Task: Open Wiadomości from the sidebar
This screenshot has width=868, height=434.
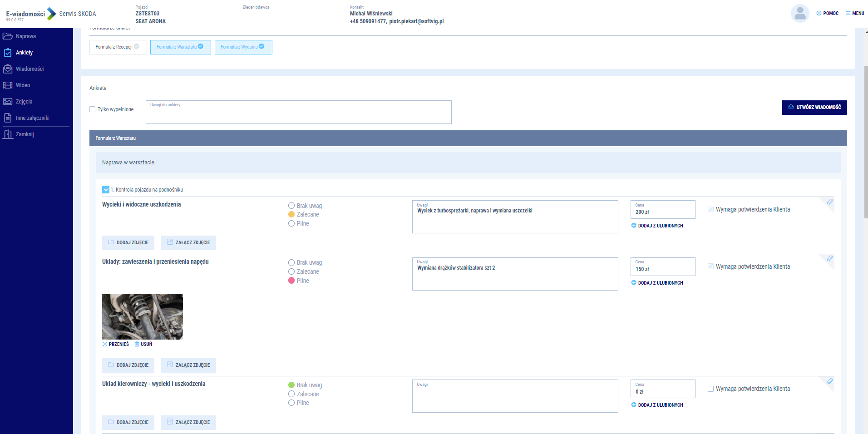Action: [x=30, y=69]
